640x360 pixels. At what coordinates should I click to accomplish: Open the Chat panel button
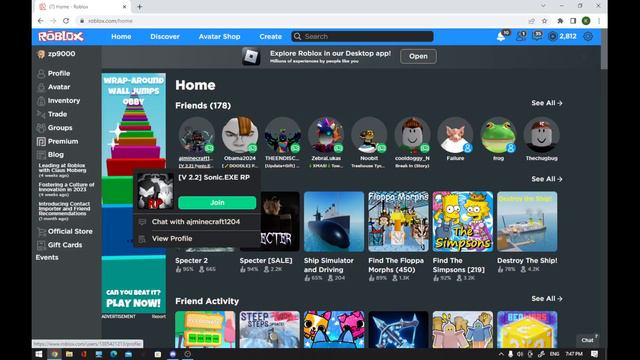click(x=588, y=340)
